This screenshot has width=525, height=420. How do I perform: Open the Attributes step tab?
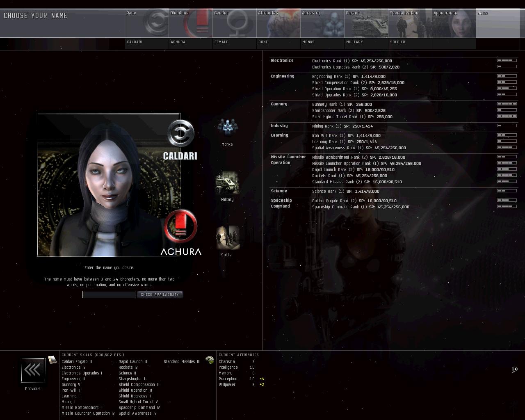pyautogui.click(x=278, y=23)
